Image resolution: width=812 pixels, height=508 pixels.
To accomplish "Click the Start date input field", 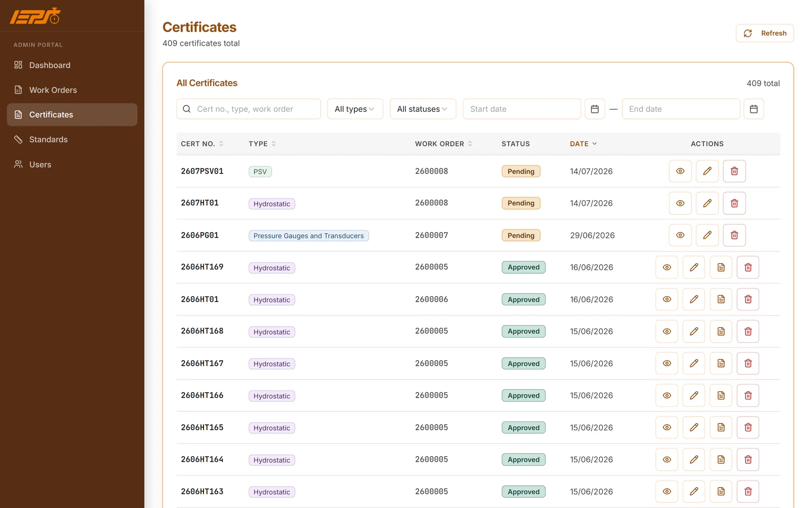I will point(522,109).
